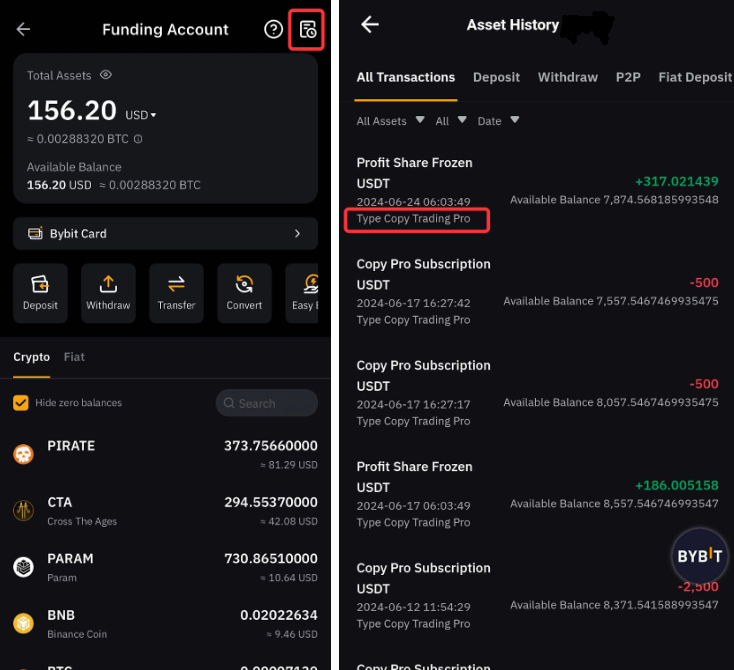Open the Copy Pro Subscription 16:27:42 entry
Viewport: 734px width, 670px height.
click(x=537, y=292)
